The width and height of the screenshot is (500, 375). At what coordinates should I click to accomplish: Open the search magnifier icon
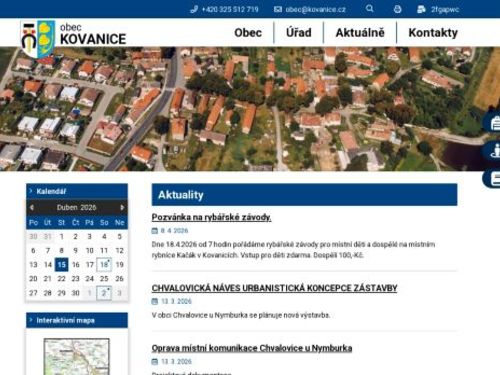point(369,9)
